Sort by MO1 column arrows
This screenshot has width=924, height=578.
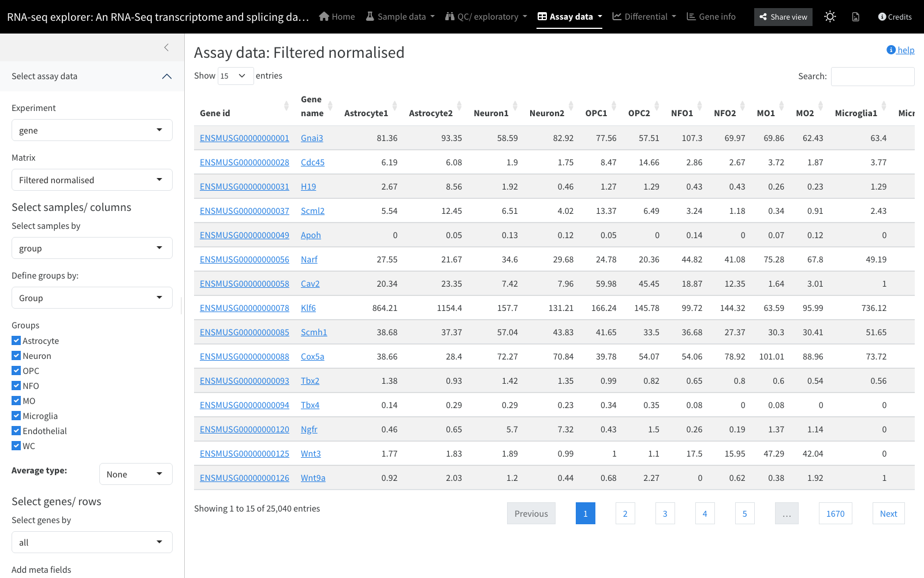point(781,106)
